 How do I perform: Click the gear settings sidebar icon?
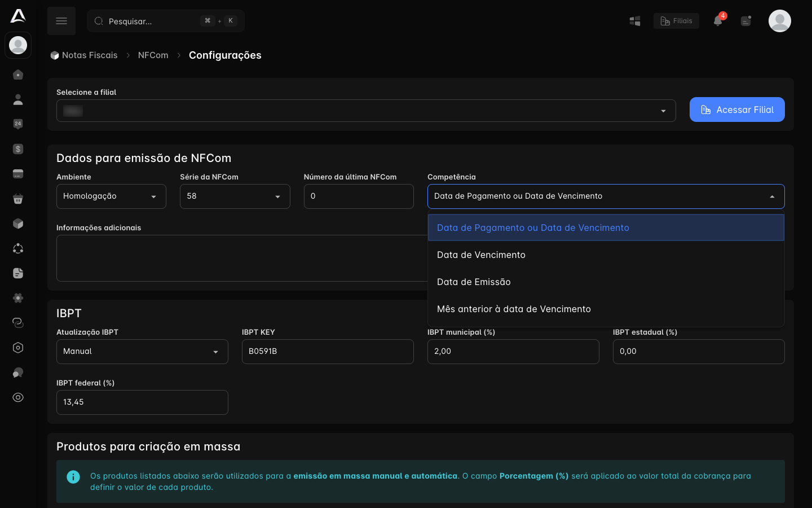[x=18, y=298]
